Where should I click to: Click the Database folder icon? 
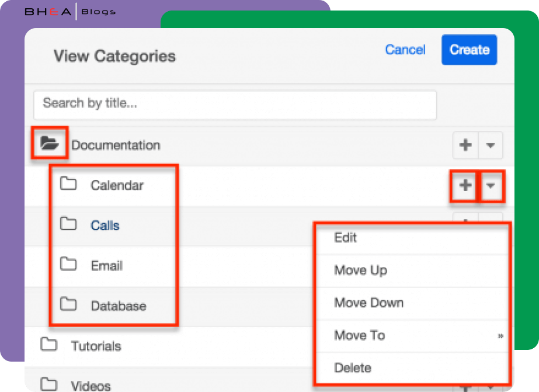tap(68, 304)
